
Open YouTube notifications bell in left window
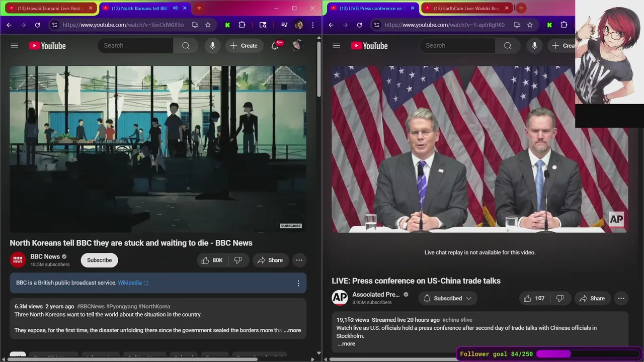coord(275,46)
